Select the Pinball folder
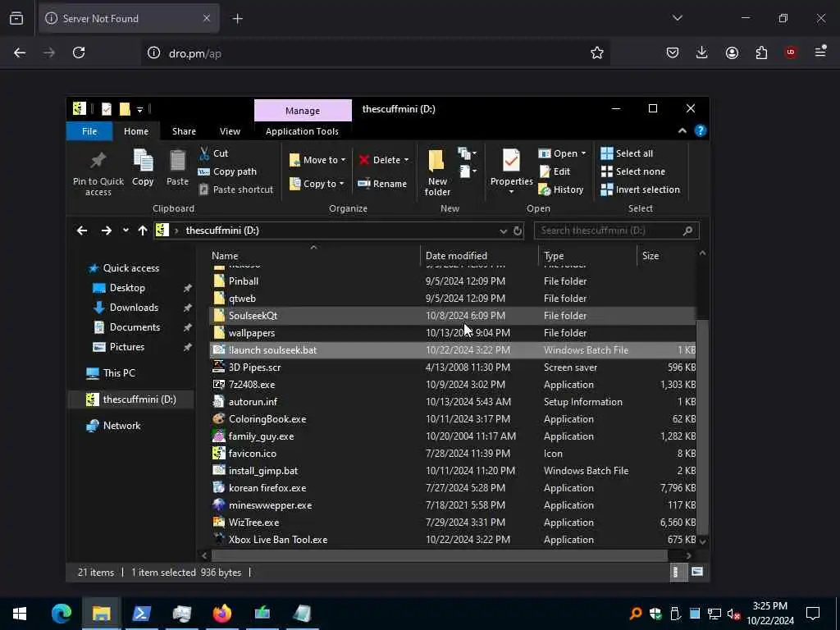 (453, 281)
